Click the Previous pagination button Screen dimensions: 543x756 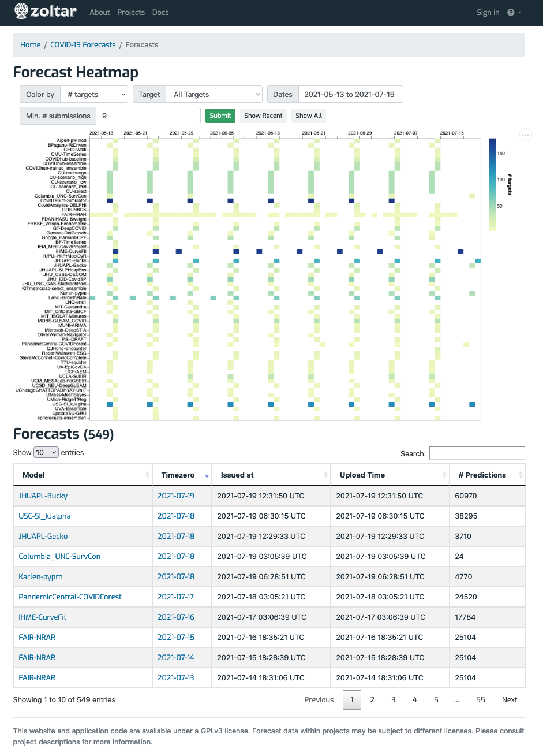319,699
